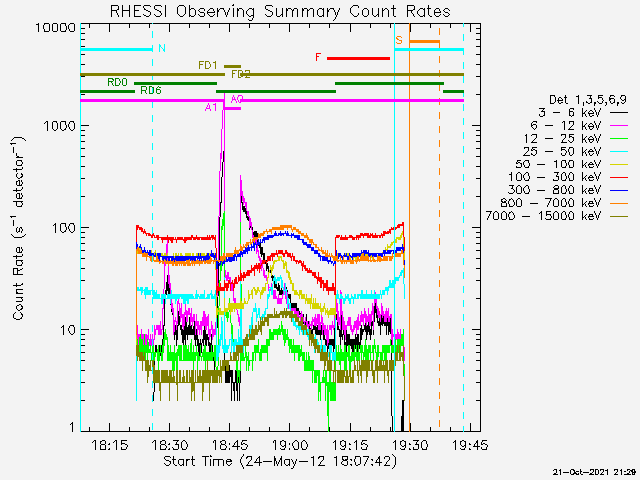Viewport: 640px width, 480px height.
Task: Click the 'FD2' flag label
Action: click(x=241, y=74)
